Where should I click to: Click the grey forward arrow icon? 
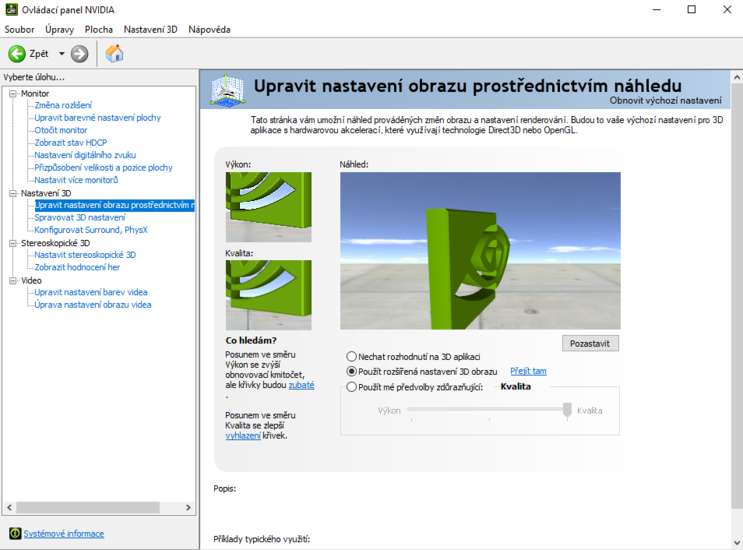tap(80, 54)
